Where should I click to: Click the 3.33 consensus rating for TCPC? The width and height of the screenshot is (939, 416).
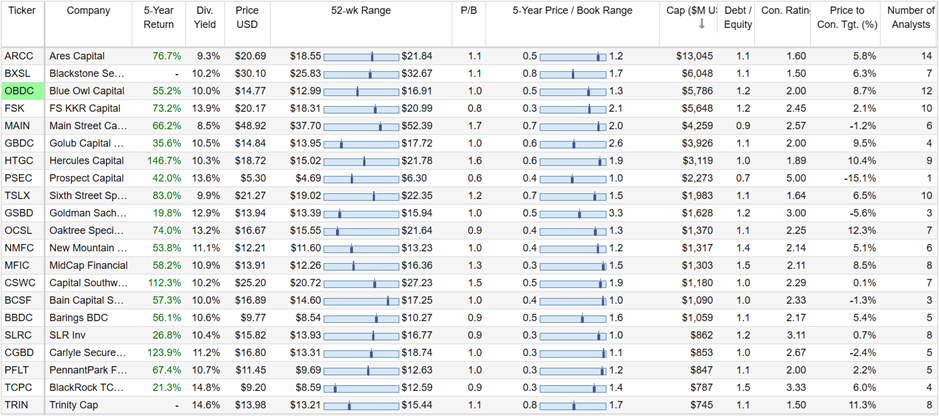(797, 388)
